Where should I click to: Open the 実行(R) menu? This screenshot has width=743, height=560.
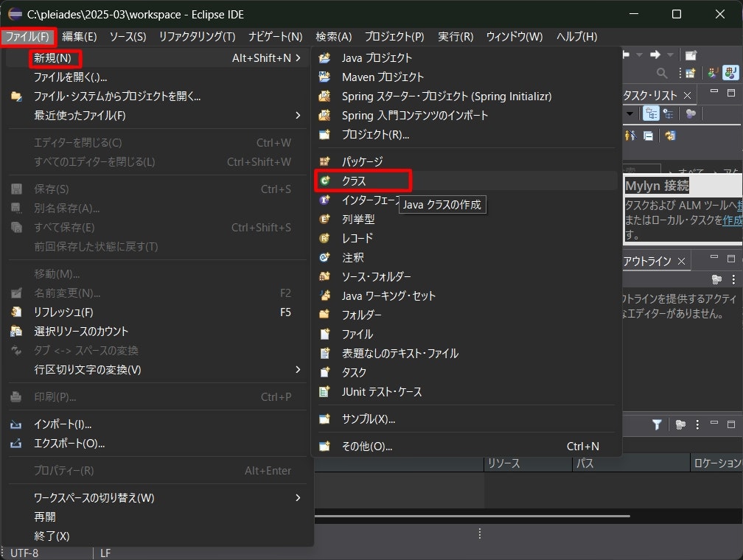[456, 37]
